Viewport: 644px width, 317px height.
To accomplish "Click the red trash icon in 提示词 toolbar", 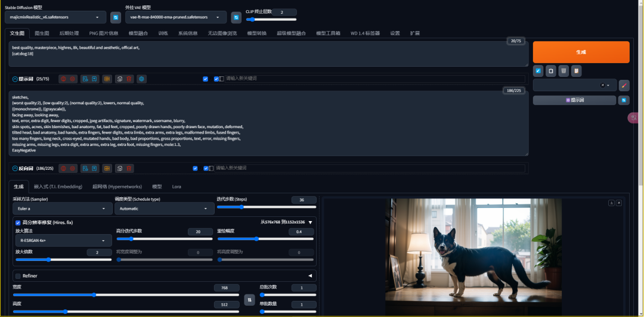I will tap(129, 79).
